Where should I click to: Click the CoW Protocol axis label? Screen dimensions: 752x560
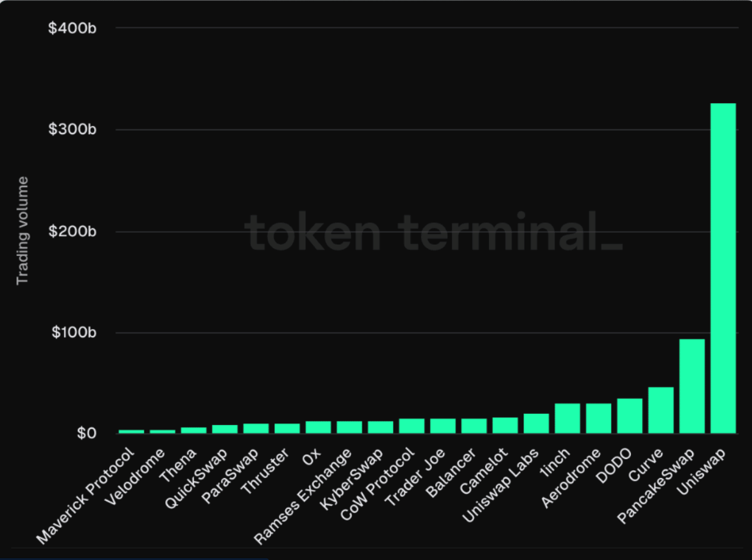pos(377,483)
